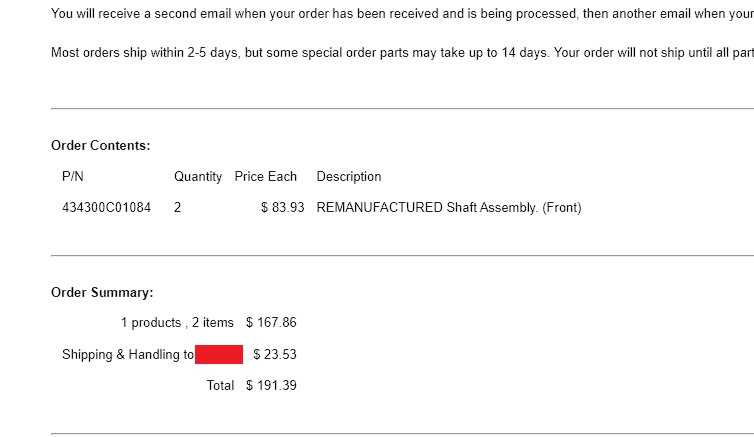This screenshot has width=754, height=437.
Task: Click the 'Most orders ship within 2-5 days' line
Action: (x=402, y=52)
